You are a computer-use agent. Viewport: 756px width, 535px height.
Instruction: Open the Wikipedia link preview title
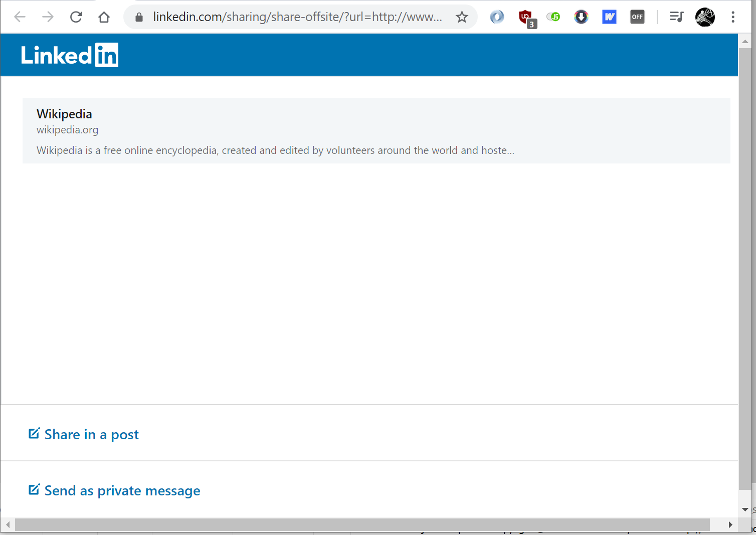tap(64, 114)
